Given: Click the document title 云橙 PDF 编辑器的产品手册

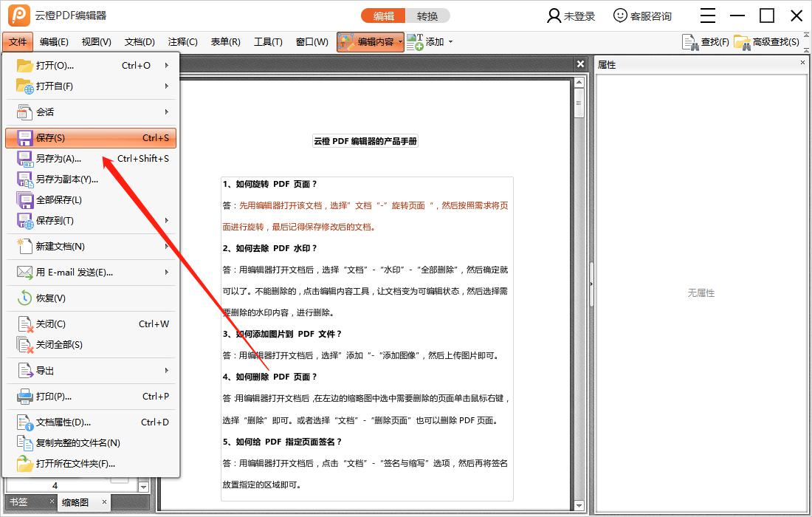Looking at the screenshot, I should point(365,141).
